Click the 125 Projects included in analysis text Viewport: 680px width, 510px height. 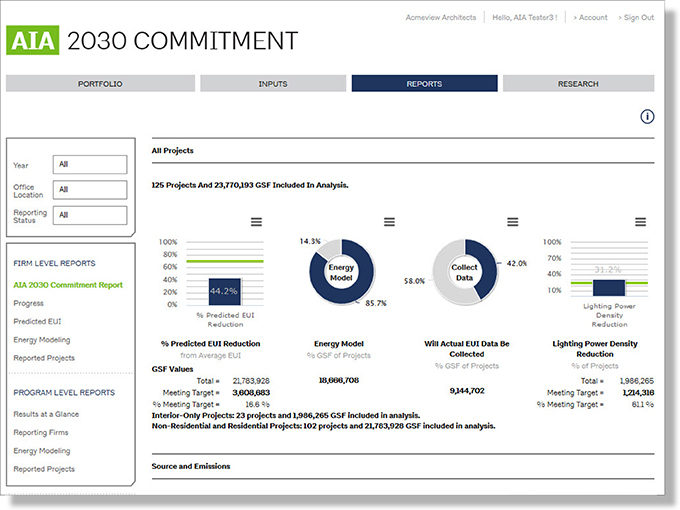coord(250,185)
